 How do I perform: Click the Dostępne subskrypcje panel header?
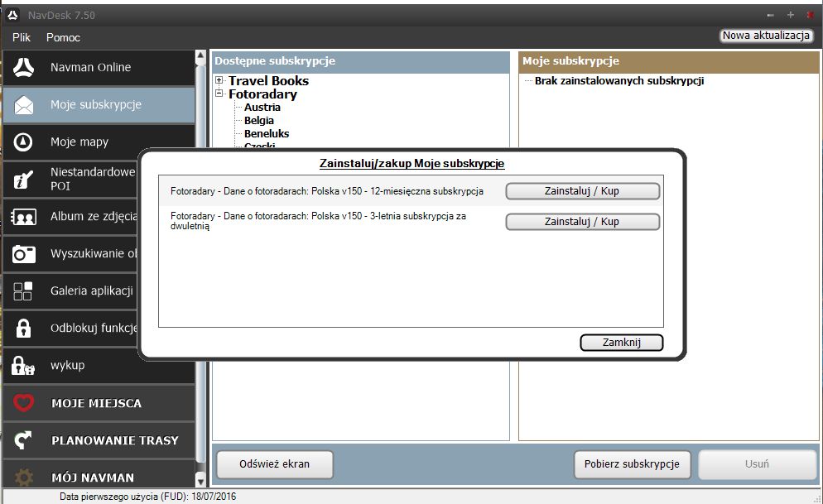pyautogui.click(x=361, y=61)
